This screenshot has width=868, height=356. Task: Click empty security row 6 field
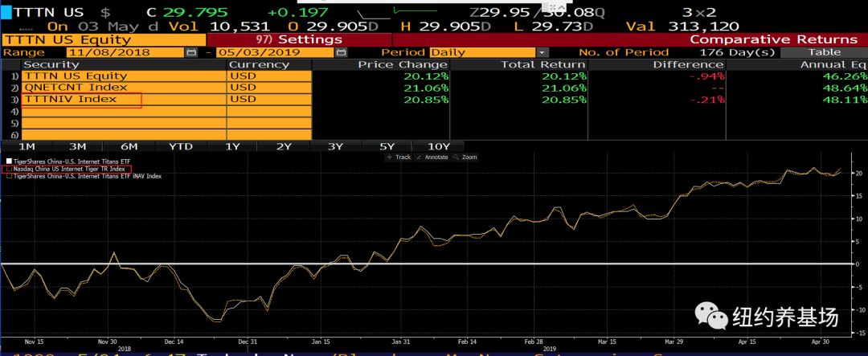pos(124,134)
